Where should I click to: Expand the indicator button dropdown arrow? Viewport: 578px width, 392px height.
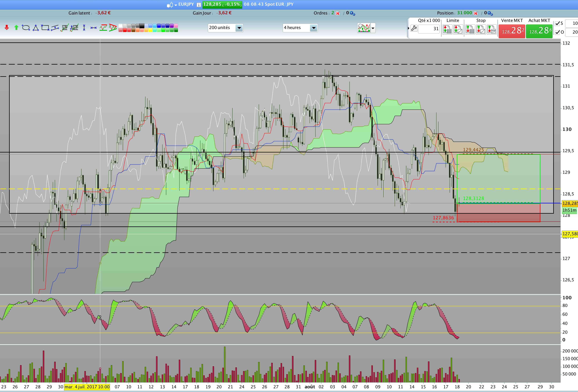click(x=373, y=28)
